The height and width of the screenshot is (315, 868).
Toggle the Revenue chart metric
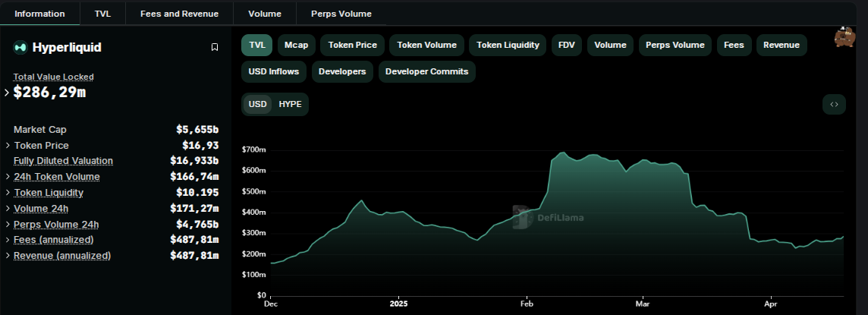click(781, 45)
